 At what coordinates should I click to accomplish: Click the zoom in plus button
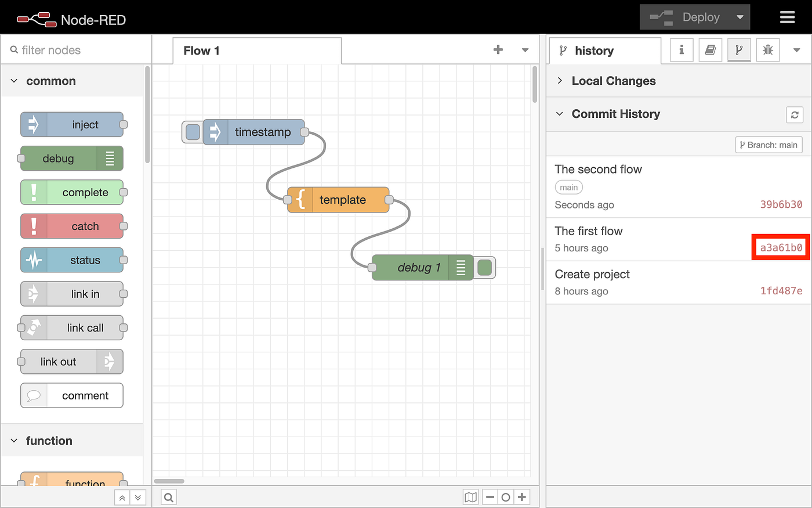click(x=522, y=498)
